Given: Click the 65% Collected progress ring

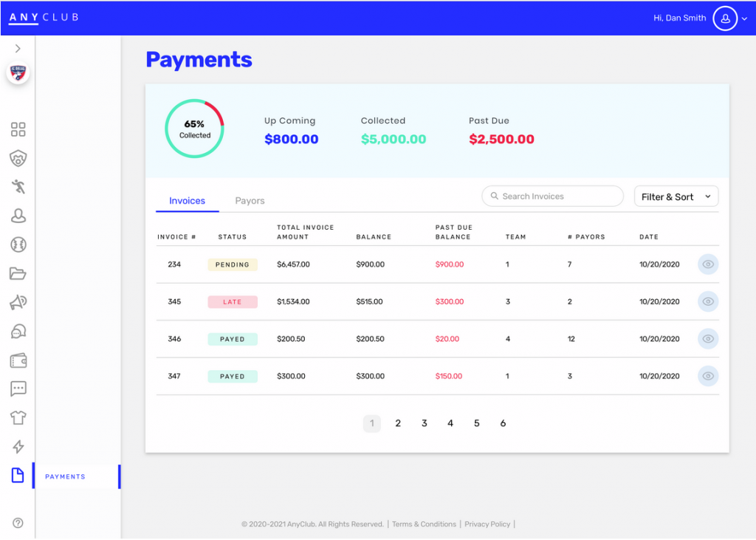Looking at the screenshot, I should [194, 129].
